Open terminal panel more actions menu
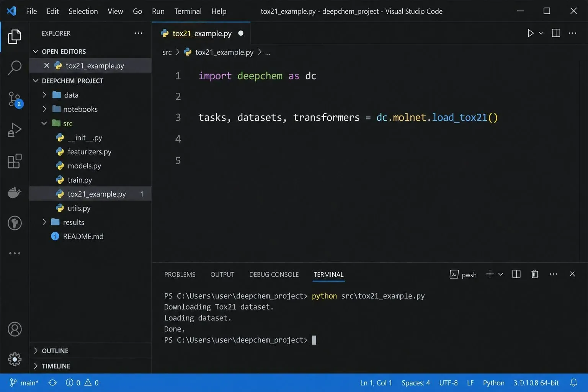This screenshot has width=588, height=392. click(x=554, y=274)
